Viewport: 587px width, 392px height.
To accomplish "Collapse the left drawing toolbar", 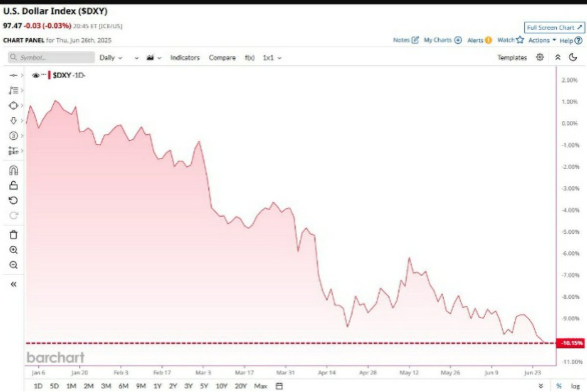I will (x=14, y=284).
